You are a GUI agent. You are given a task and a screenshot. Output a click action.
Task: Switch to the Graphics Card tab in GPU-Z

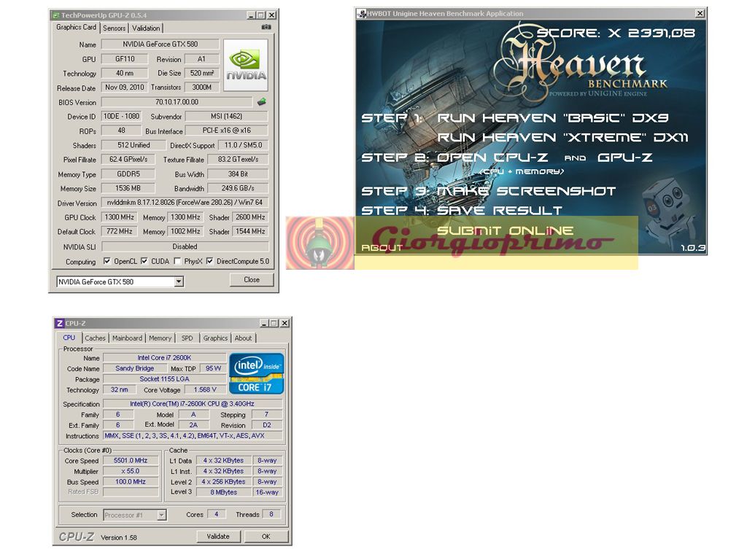pos(76,28)
